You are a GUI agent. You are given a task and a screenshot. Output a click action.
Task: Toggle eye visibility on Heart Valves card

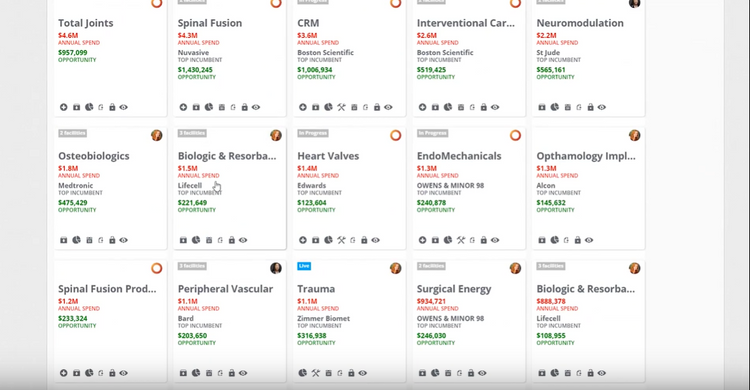[x=375, y=240]
